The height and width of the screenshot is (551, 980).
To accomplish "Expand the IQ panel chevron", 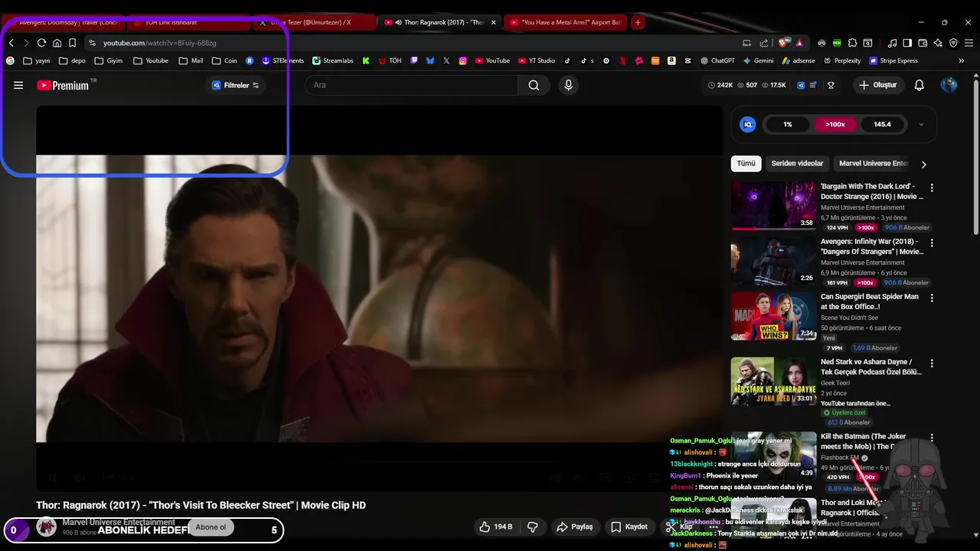I will [x=921, y=124].
